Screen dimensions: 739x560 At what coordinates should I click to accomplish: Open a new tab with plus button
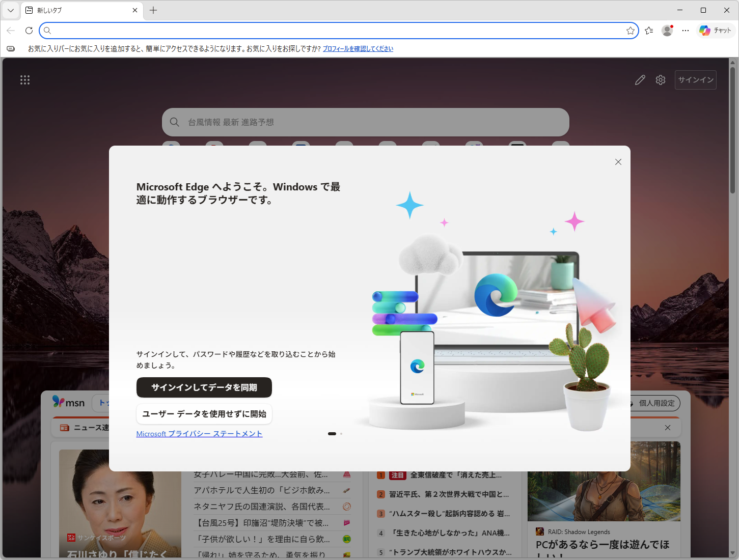[153, 10]
